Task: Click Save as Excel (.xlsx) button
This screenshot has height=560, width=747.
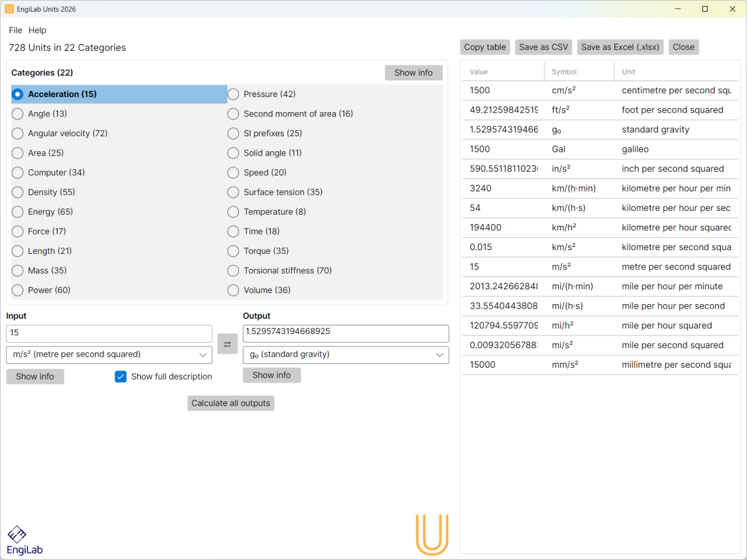Action: coord(620,47)
